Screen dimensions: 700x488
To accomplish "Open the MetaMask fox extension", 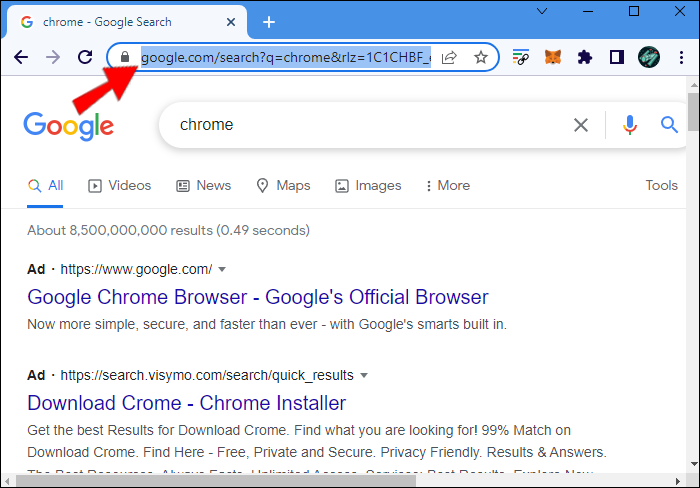I will point(552,58).
